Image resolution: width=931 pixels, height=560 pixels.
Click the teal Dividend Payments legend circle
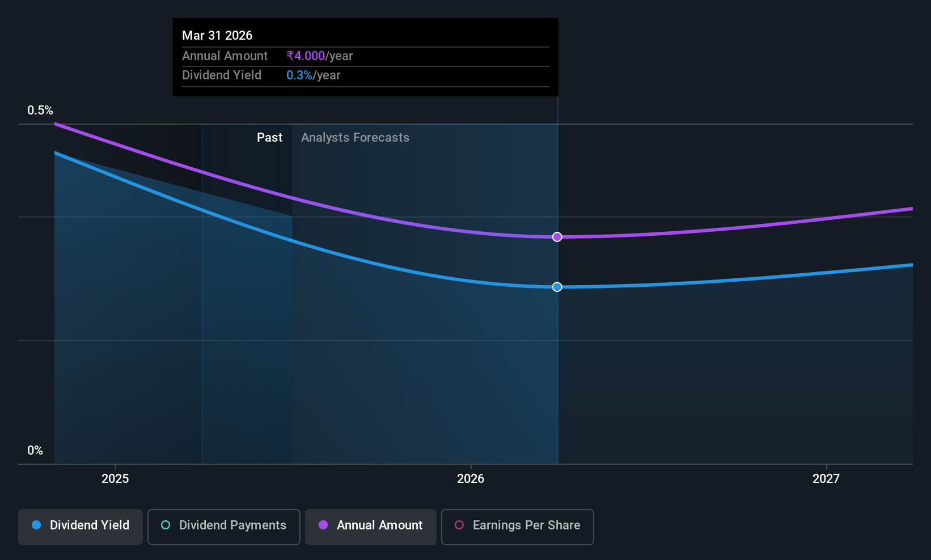(166, 525)
